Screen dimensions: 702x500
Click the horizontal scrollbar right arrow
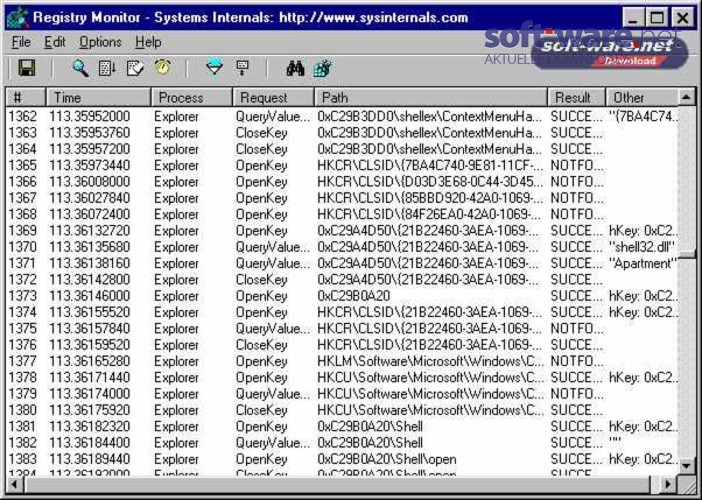(x=668, y=484)
